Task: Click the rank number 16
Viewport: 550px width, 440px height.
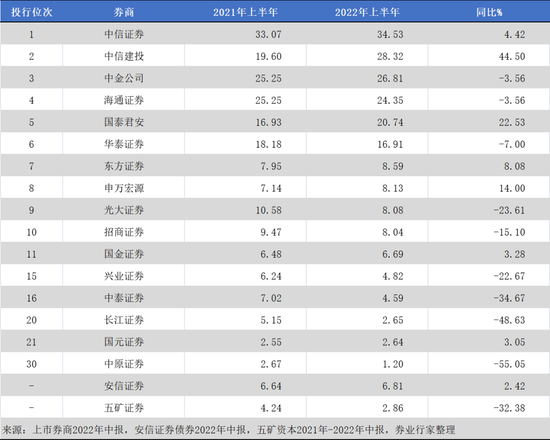Action: pos(32,298)
